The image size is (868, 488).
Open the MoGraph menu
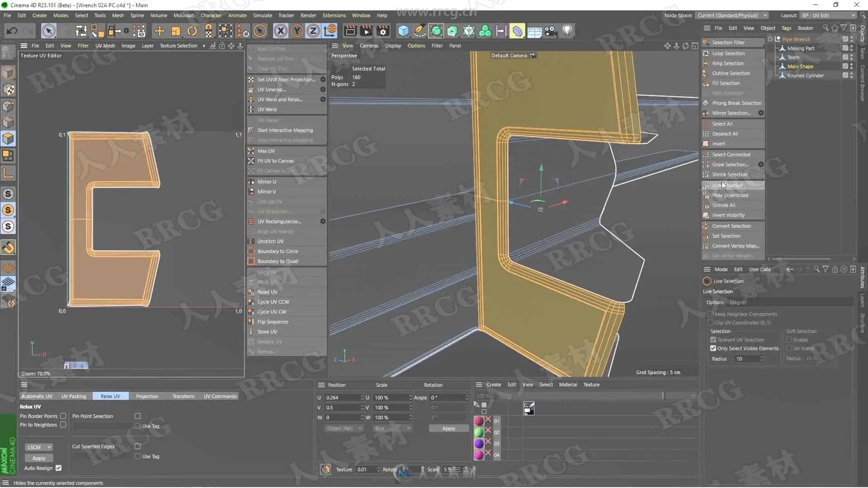pos(184,15)
